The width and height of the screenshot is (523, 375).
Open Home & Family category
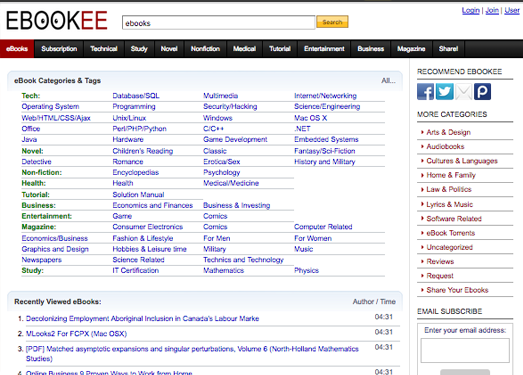tap(451, 175)
